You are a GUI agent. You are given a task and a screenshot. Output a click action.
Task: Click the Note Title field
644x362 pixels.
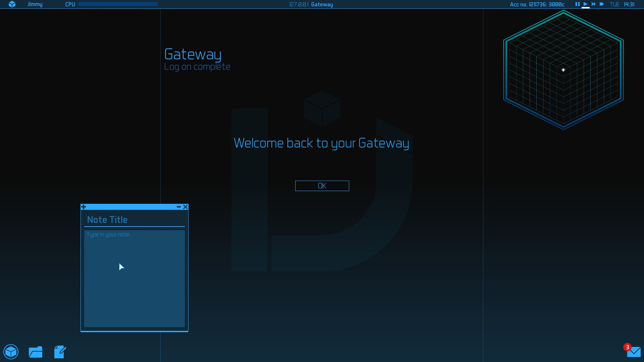click(x=134, y=220)
